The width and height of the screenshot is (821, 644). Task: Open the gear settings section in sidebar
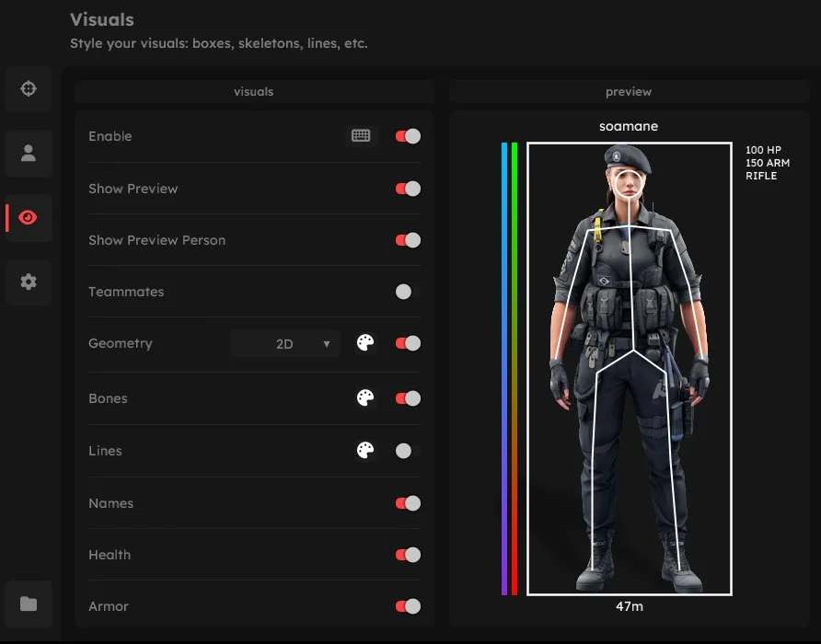(x=29, y=282)
